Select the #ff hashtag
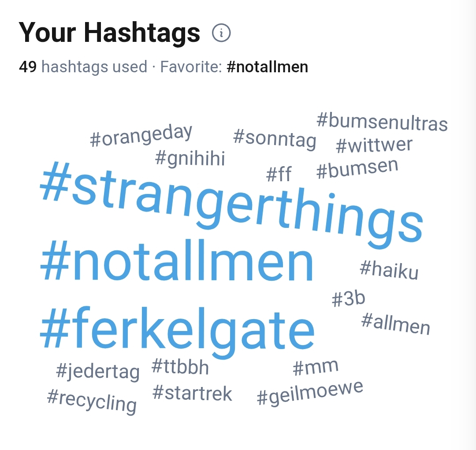The image size is (476, 450). point(279,174)
